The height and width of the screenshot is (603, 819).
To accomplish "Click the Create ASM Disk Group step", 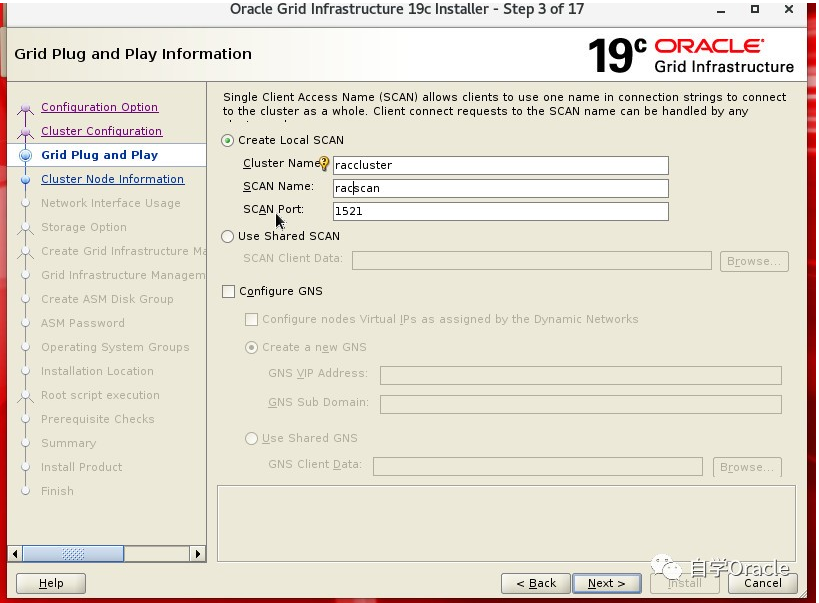I will [x=107, y=299].
